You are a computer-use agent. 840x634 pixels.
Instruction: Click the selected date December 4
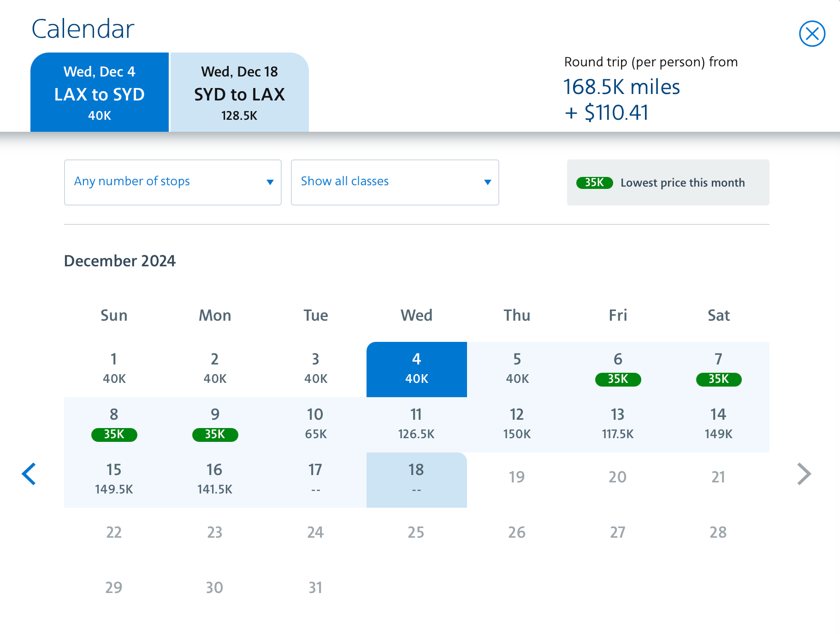coord(416,369)
